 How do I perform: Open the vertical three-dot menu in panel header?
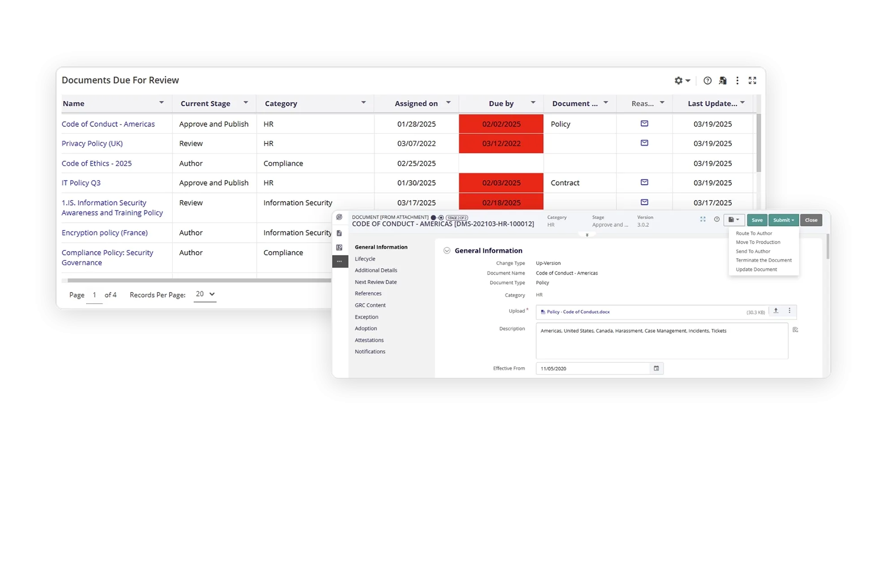pos(737,81)
